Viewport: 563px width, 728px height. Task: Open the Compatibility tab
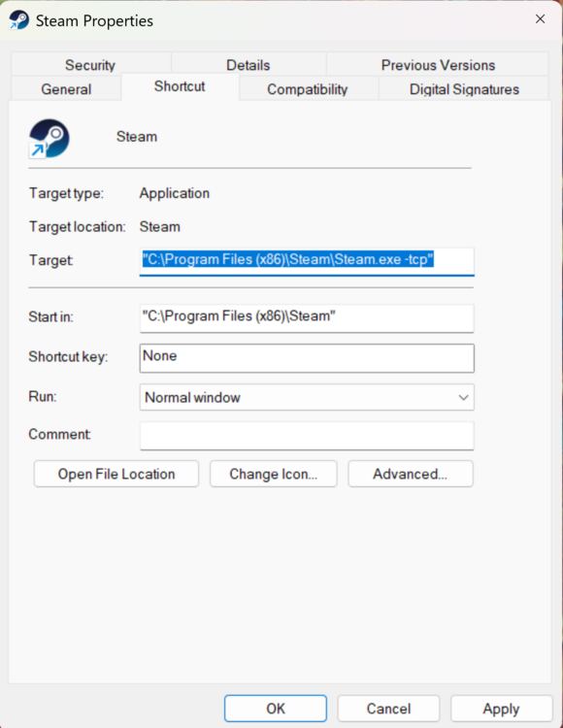point(308,88)
